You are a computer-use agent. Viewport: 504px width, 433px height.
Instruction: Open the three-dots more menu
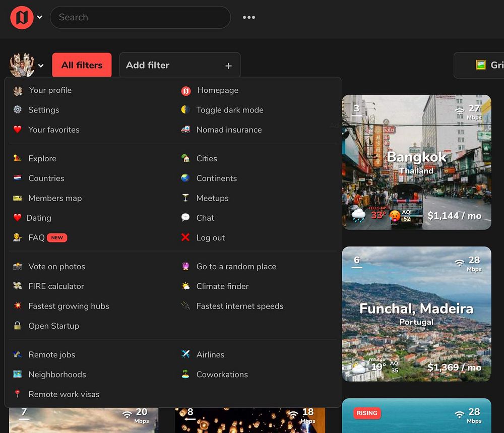249,17
